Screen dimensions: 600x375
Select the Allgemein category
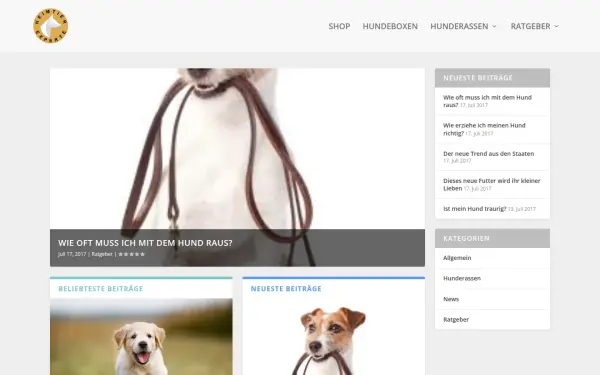tap(457, 258)
